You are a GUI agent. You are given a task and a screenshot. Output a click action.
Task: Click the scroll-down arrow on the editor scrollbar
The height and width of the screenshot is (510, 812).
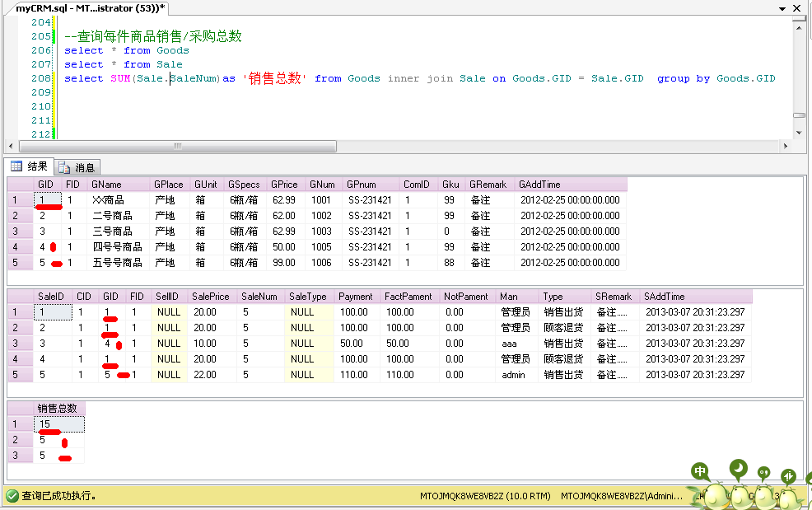click(798, 131)
